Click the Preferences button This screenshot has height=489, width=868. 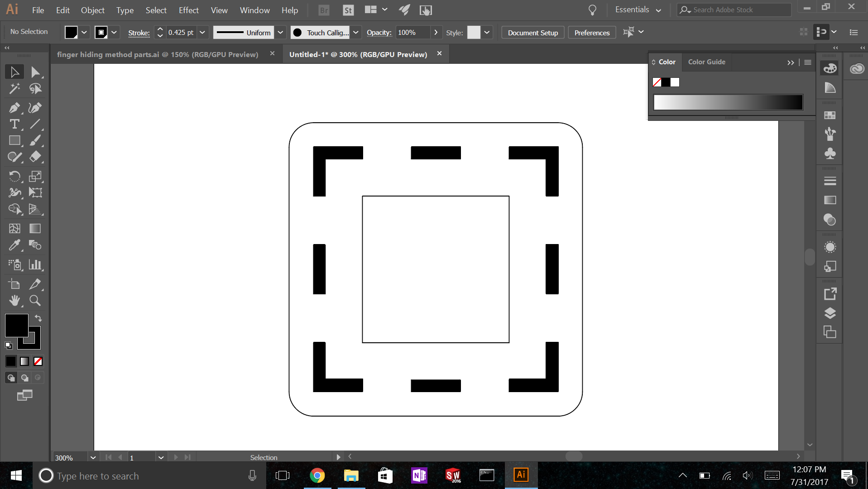[x=592, y=33]
